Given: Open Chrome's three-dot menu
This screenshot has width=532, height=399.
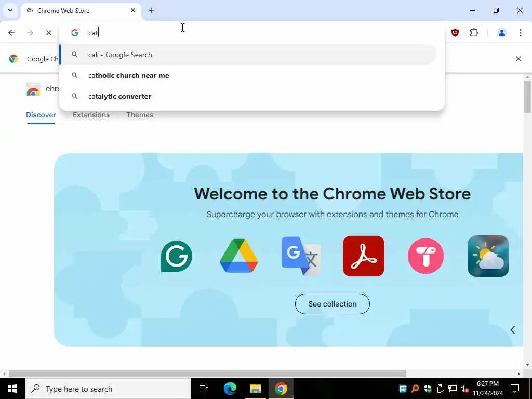Looking at the screenshot, I should pos(521,33).
